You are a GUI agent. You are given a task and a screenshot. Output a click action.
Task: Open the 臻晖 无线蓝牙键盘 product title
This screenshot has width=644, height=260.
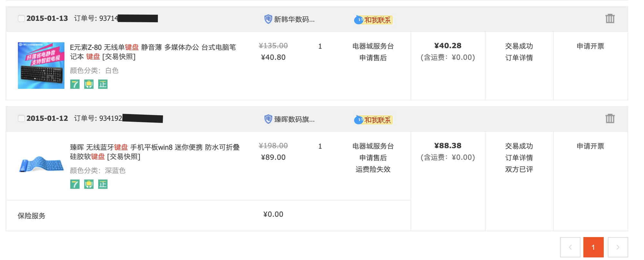(x=155, y=147)
